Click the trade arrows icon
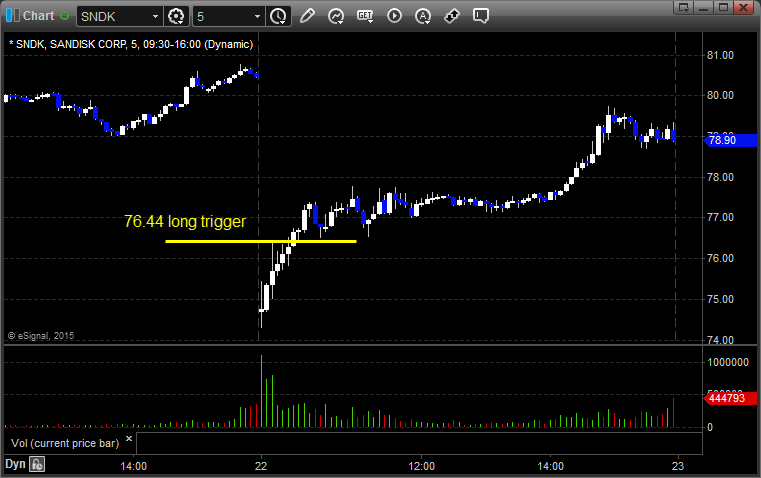 pos(452,16)
